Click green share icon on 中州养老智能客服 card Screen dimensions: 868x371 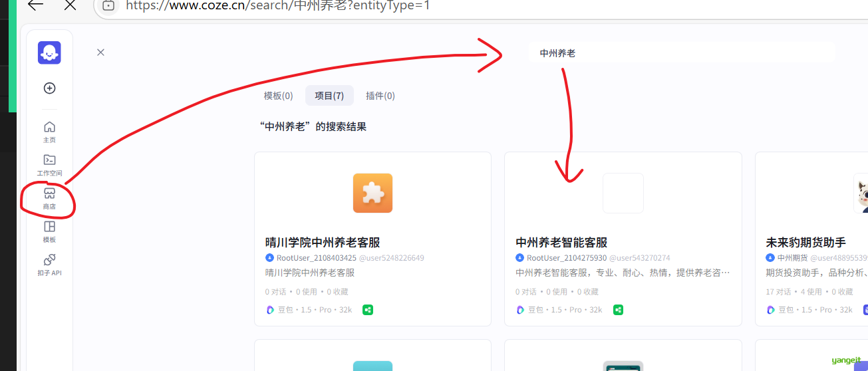tap(618, 310)
